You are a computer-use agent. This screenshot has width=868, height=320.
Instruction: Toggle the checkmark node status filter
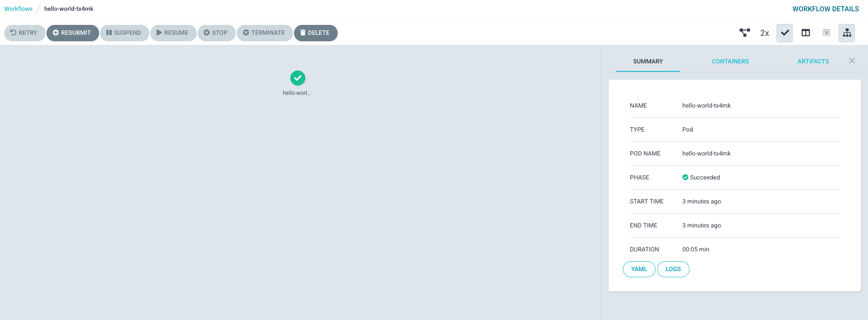pyautogui.click(x=784, y=33)
